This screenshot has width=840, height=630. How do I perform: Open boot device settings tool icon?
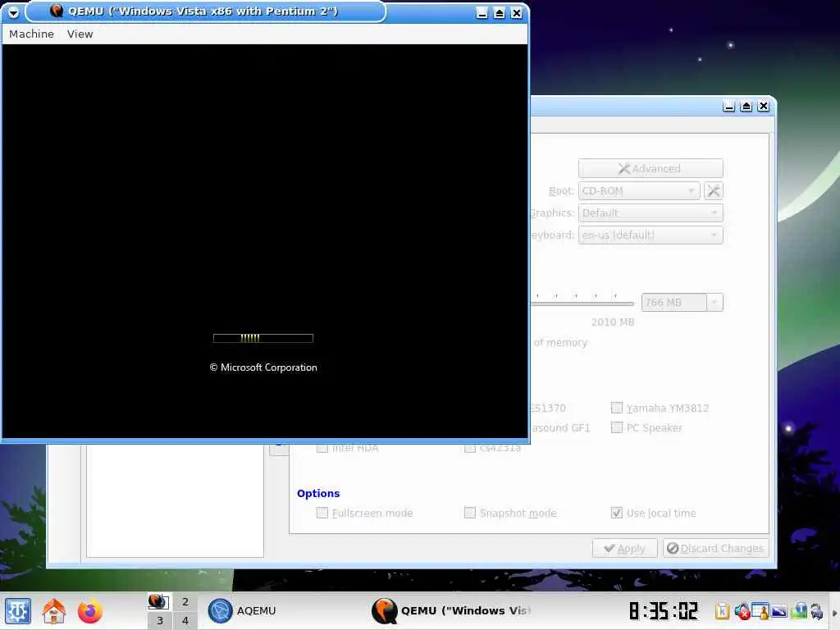(713, 190)
